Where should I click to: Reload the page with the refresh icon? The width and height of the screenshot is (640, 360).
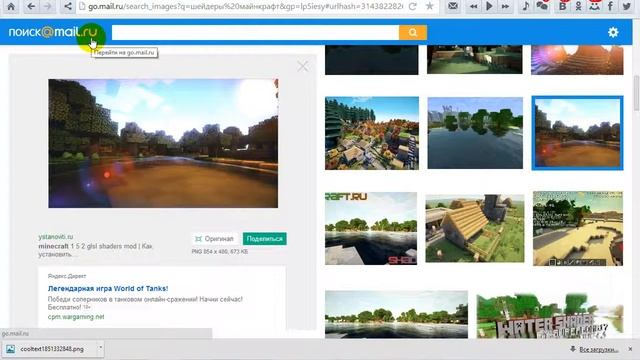point(413,7)
